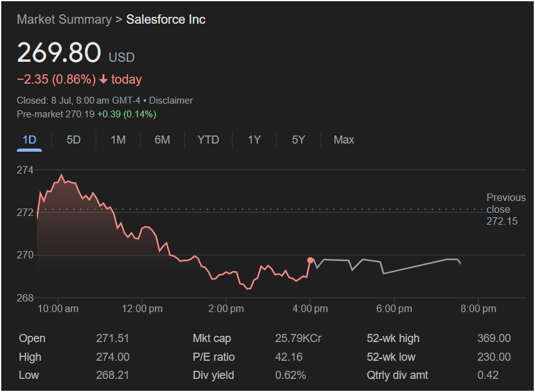Screen dimensions: 535x392
Task: Click the 269.80 current price
Action: [x=59, y=52]
